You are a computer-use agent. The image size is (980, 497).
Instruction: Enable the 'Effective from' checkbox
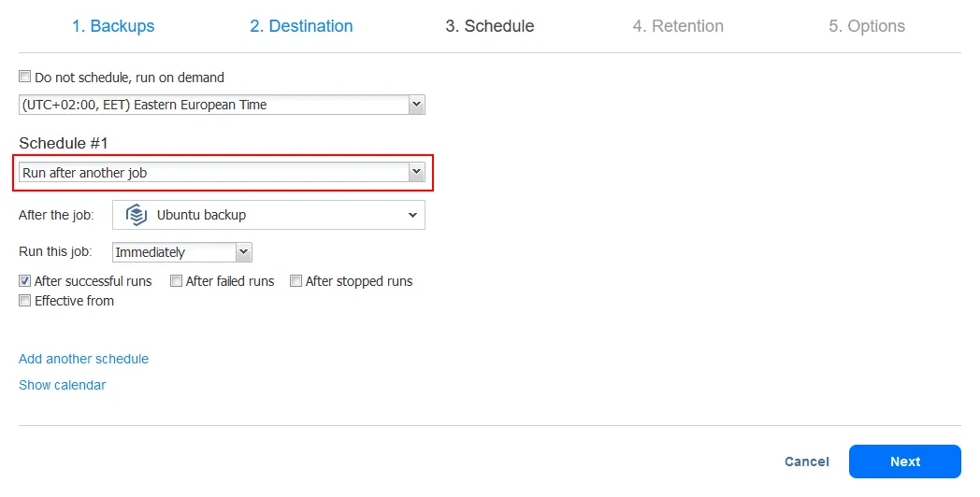tap(25, 301)
